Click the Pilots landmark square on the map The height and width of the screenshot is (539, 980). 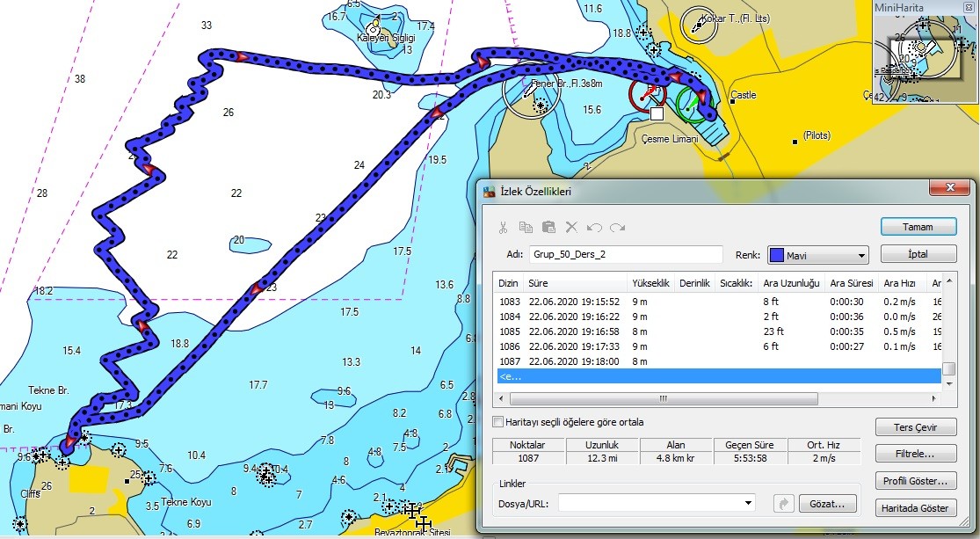(x=795, y=142)
